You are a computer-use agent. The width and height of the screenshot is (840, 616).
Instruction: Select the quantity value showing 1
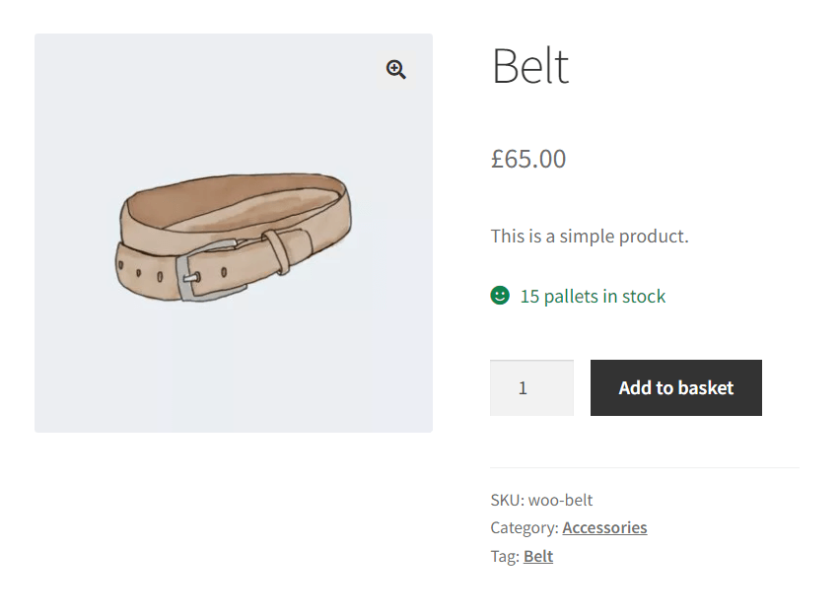point(531,387)
